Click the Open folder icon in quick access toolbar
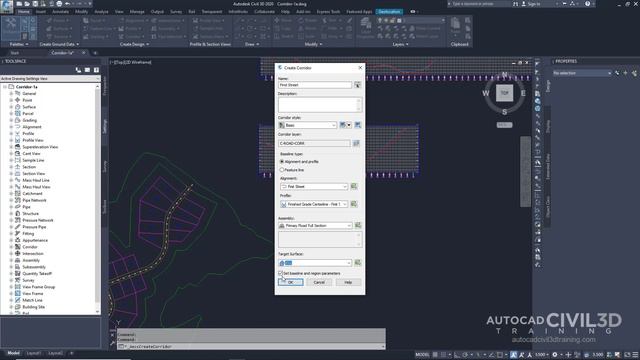The image size is (640, 360). pyautogui.click(x=27, y=4)
